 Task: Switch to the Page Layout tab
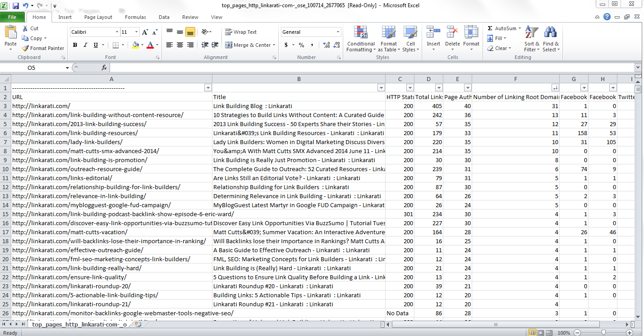98,17
